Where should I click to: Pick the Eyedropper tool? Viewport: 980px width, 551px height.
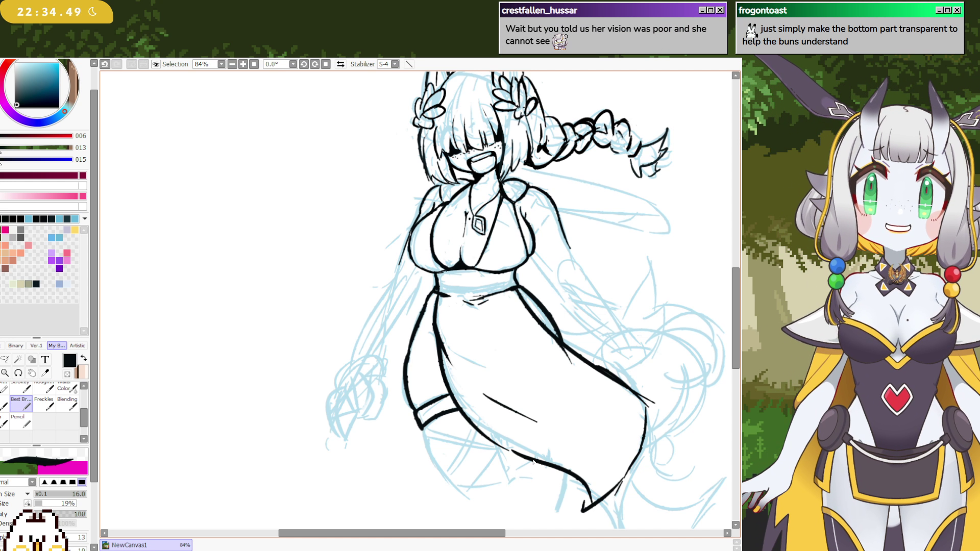click(45, 373)
